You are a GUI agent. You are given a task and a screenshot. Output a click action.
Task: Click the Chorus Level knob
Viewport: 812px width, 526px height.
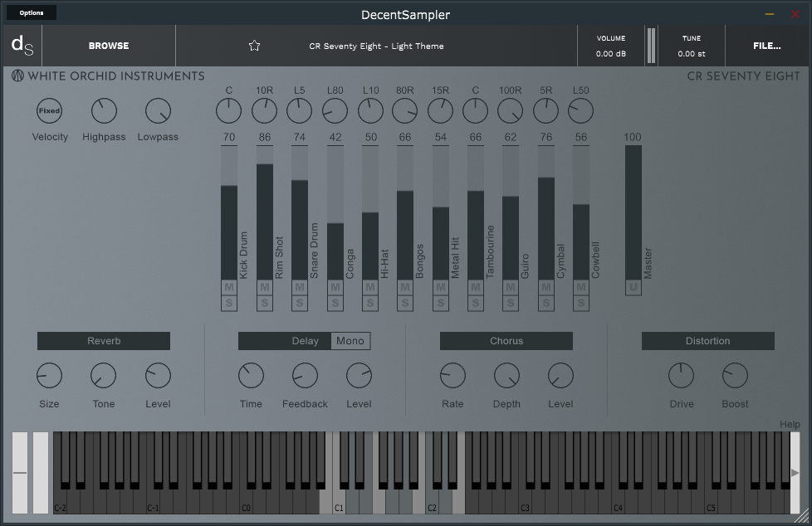coord(560,375)
